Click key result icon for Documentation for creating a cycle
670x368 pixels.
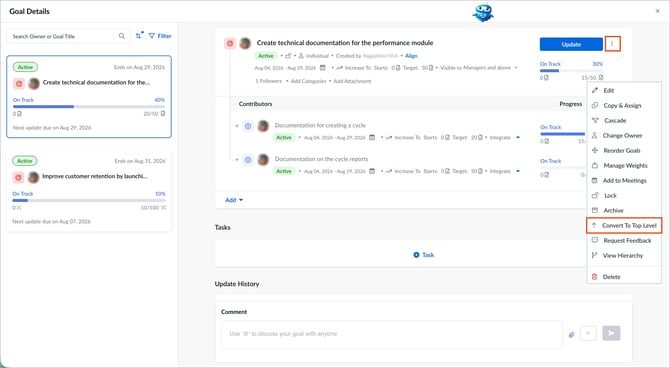[x=248, y=126]
